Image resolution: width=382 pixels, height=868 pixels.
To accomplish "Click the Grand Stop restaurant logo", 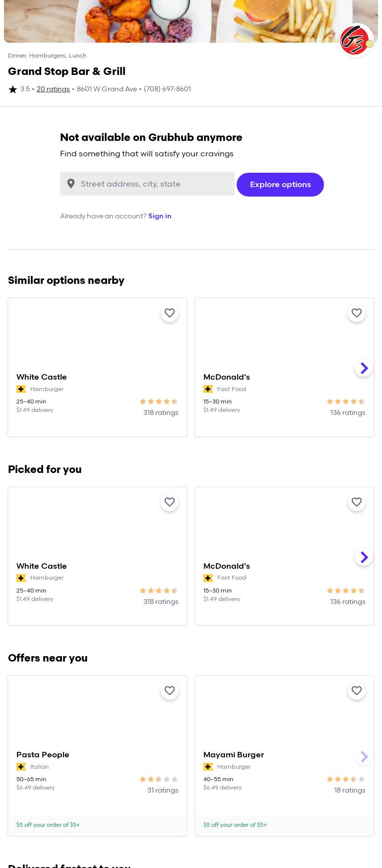I will [356, 40].
